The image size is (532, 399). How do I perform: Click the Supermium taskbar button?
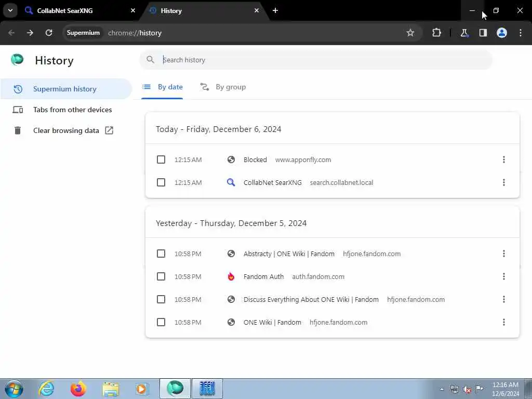(176, 389)
